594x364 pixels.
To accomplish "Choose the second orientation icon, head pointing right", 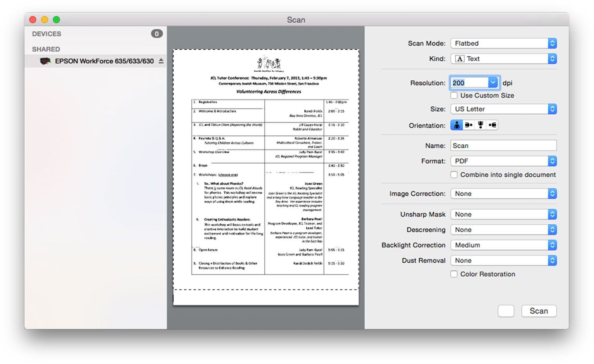I will point(469,125).
